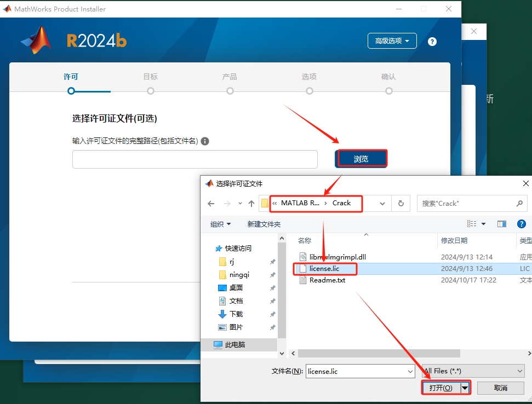The width and height of the screenshot is (532, 404).
Task: Click the 打开(O) button to open license.lic
Action: (x=441, y=387)
